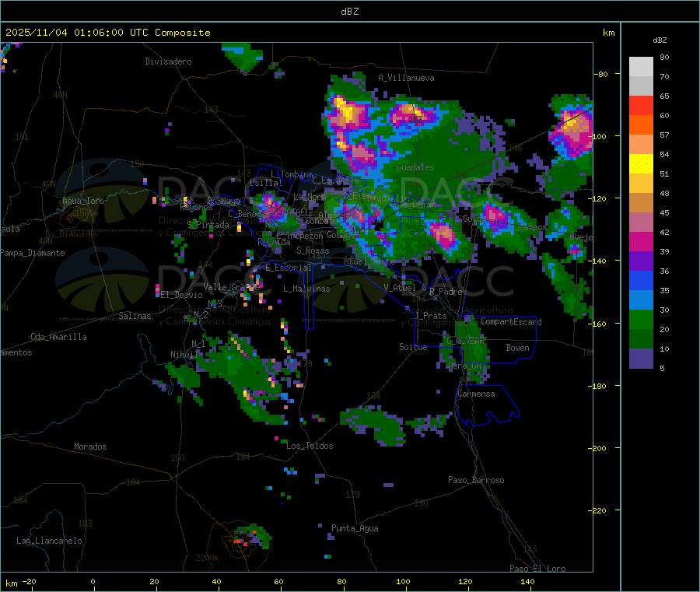Image resolution: width=700 pixels, height=592 pixels.
Task: Click the Paso_El_Loro place label
Action: (x=537, y=569)
